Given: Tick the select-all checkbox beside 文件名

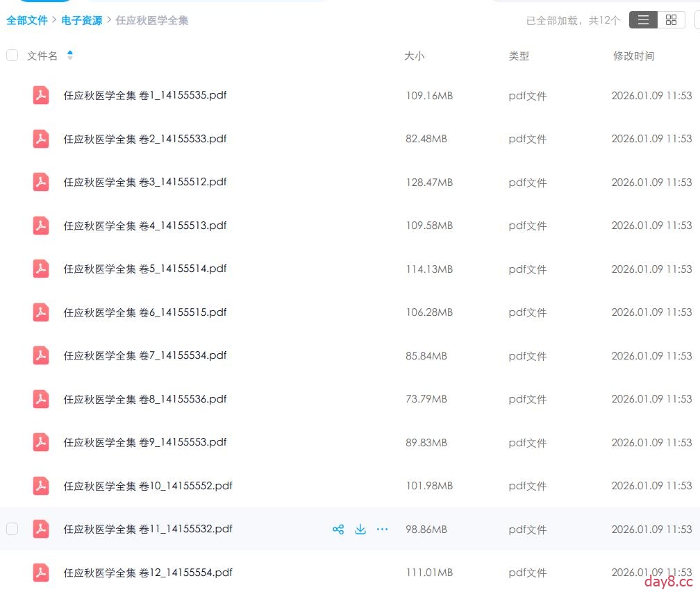Looking at the screenshot, I should [12, 56].
